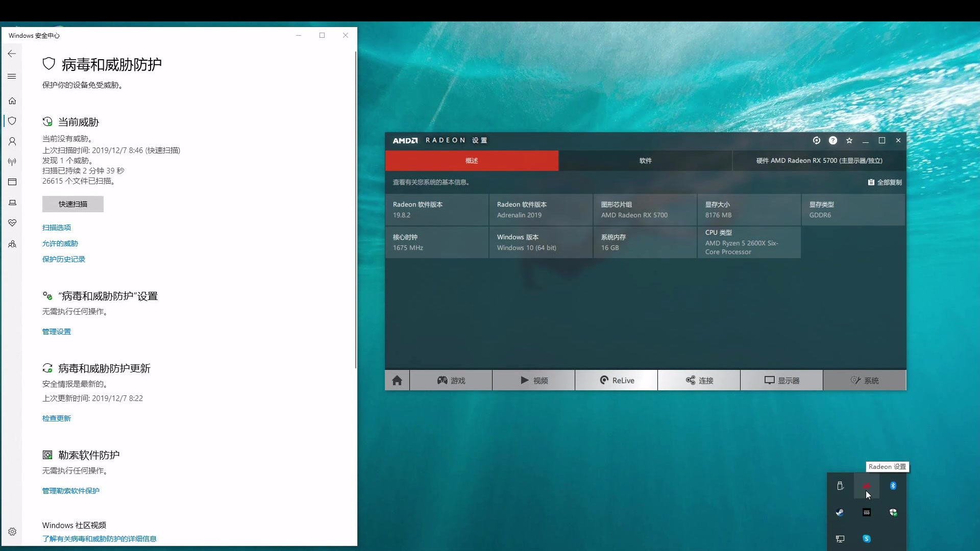
Task: Click the 系统内存 16 GB tile
Action: pyautogui.click(x=645, y=242)
